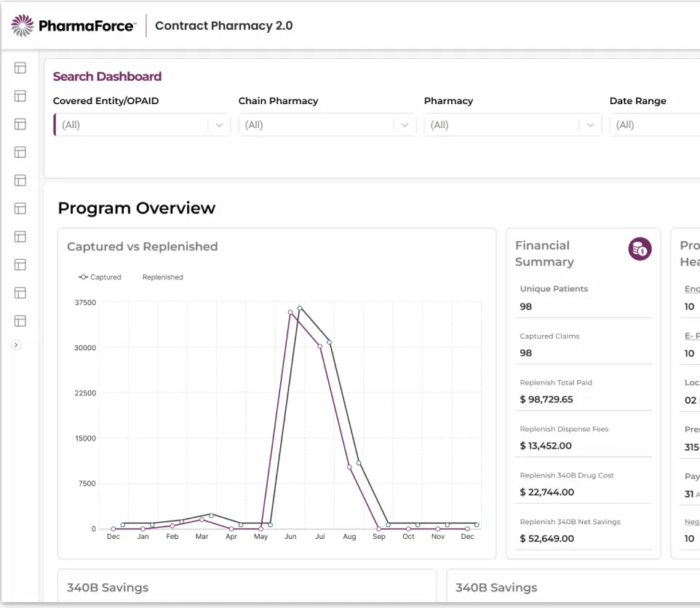Click the Financial Summary coins icon
Image resolution: width=700 pixels, height=608 pixels.
[640, 249]
